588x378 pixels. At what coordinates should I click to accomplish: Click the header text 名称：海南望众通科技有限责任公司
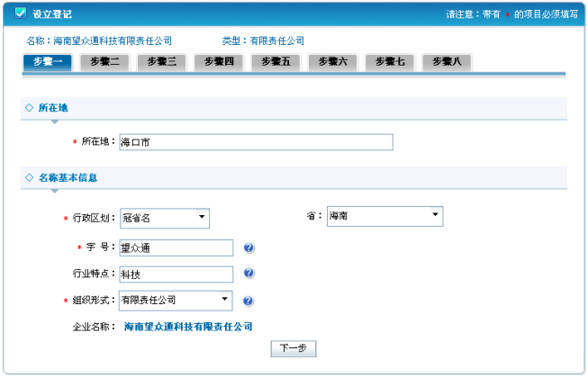(x=99, y=40)
